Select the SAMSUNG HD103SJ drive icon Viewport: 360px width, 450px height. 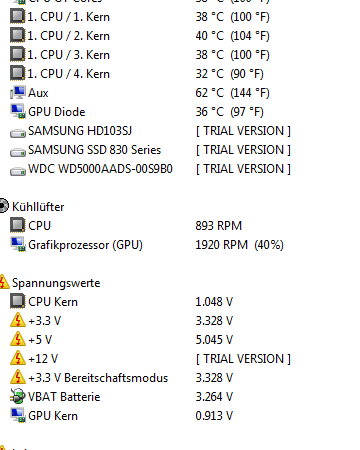pos(18,133)
